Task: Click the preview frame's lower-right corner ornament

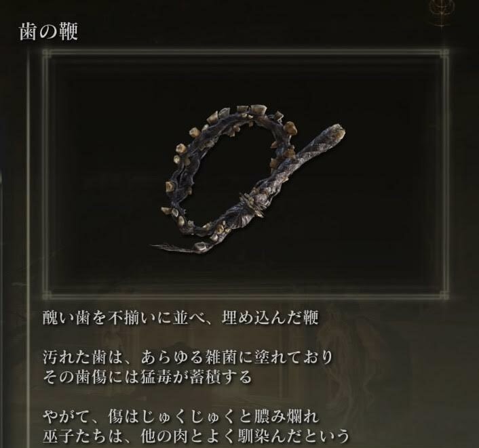Action: tap(444, 295)
